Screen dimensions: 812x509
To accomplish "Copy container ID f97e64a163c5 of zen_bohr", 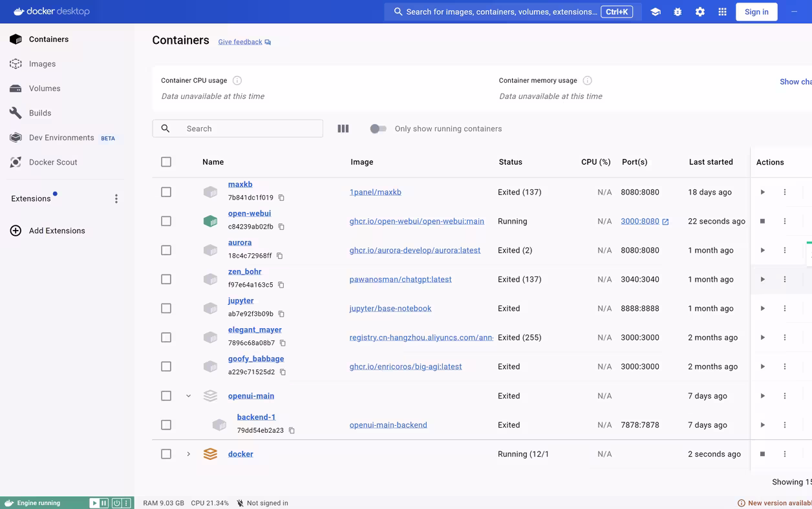I will 281,285.
